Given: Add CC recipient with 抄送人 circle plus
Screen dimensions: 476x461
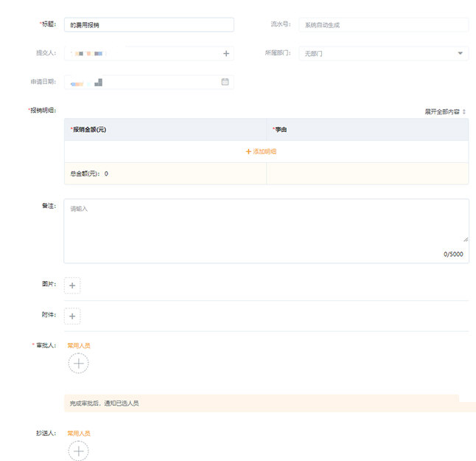Looking at the screenshot, I should click(79, 451).
